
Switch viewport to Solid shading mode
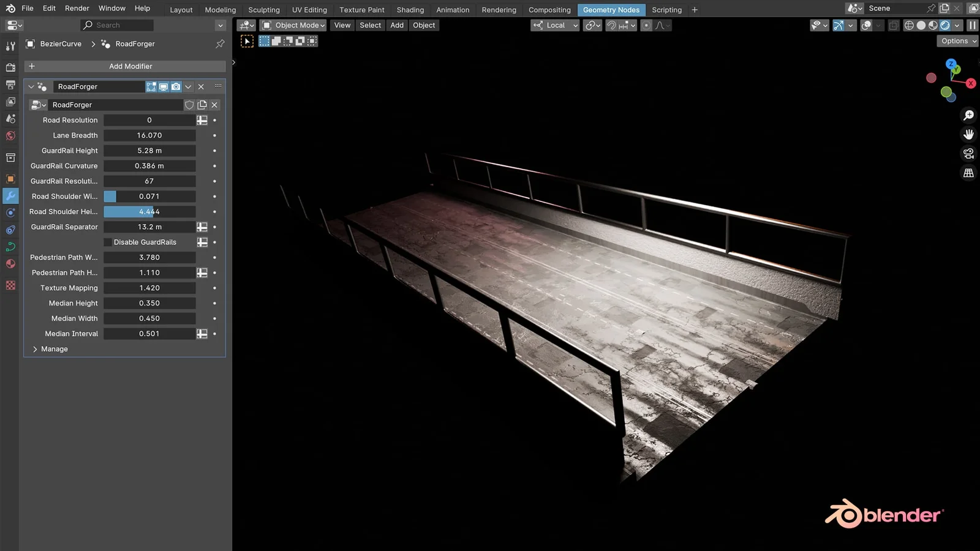pos(921,25)
